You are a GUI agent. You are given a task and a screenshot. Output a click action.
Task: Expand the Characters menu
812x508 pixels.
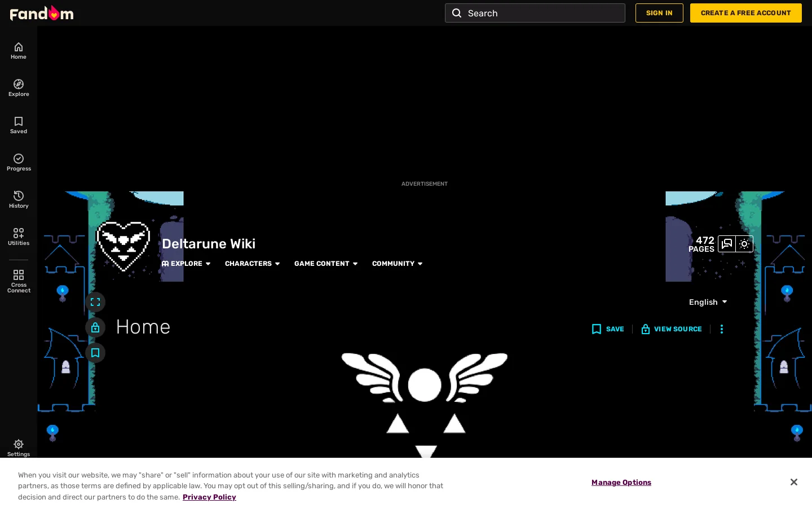pyautogui.click(x=253, y=264)
